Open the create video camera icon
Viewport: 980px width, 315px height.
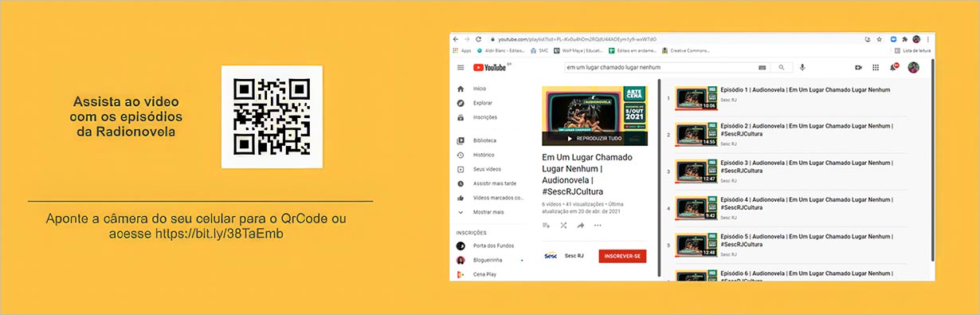[859, 68]
